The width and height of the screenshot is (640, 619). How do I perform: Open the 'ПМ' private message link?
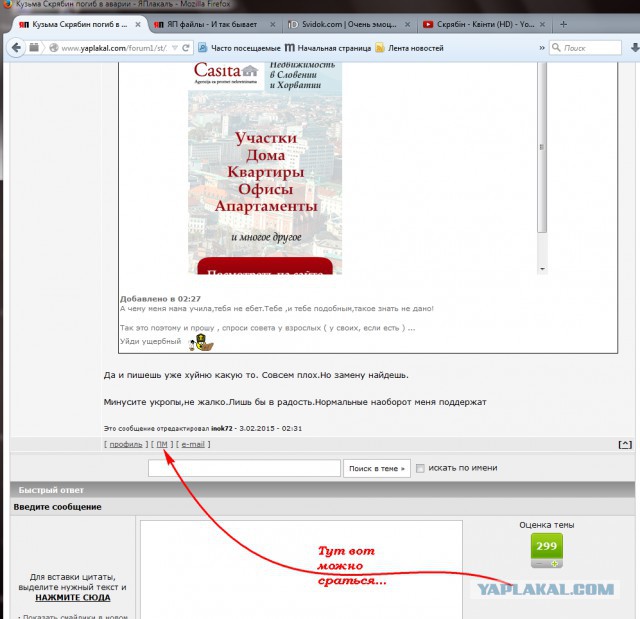162,444
